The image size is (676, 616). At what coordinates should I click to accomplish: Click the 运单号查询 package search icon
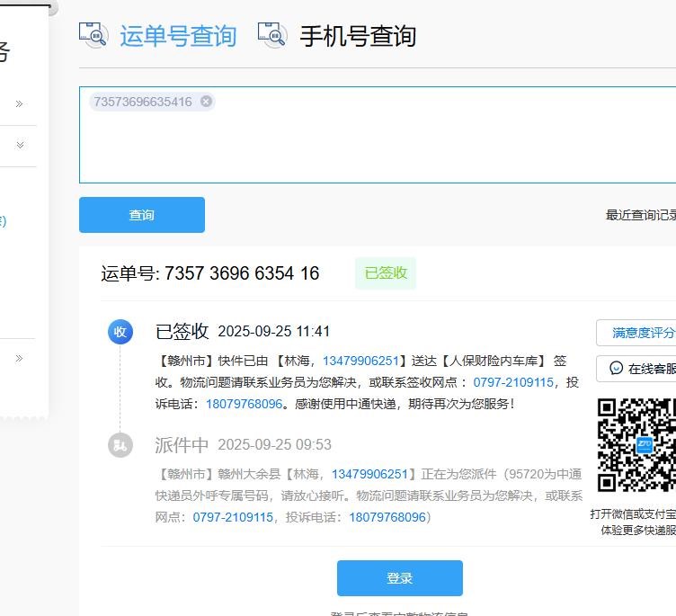coord(93,35)
